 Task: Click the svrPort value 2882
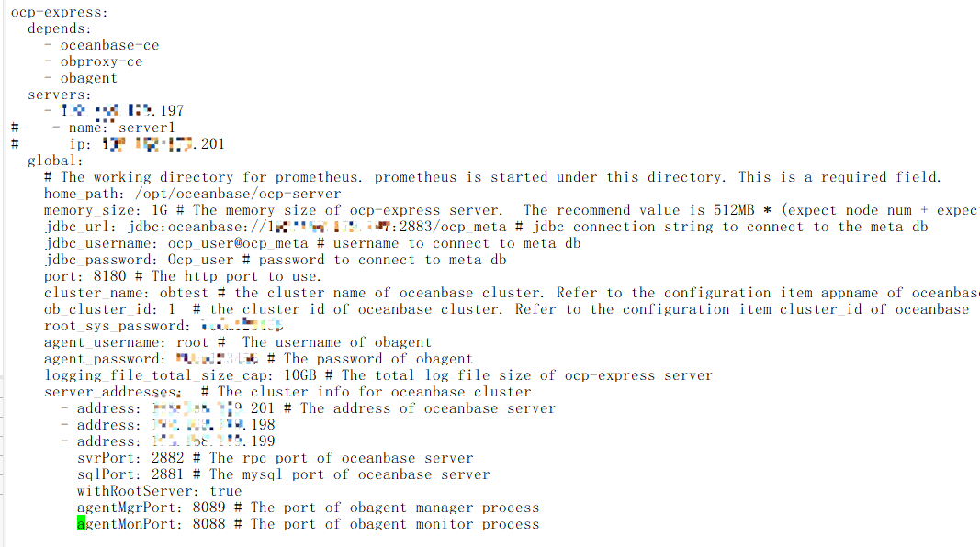coord(167,458)
